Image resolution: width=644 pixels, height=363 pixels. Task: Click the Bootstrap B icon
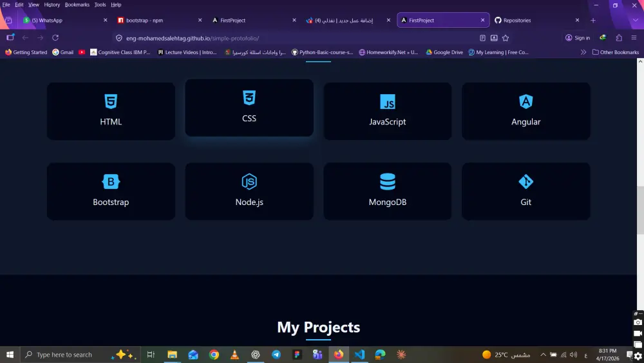111,181
